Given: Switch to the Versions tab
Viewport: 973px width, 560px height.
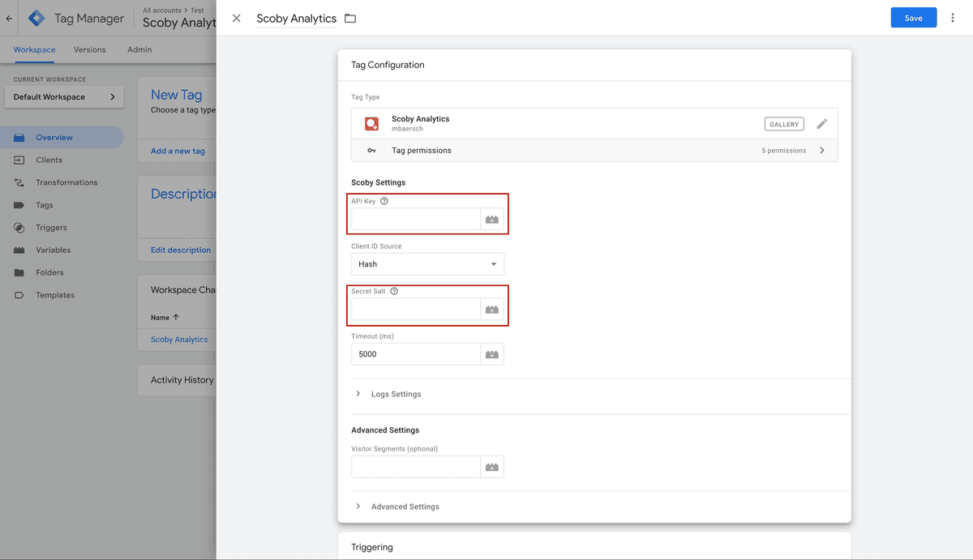Looking at the screenshot, I should click(89, 49).
